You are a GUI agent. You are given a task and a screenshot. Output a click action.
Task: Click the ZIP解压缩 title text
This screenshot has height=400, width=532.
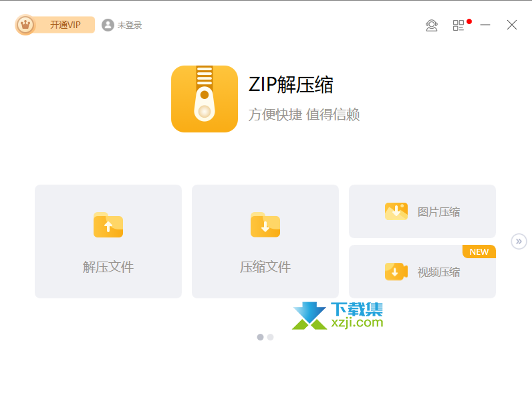click(291, 84)
